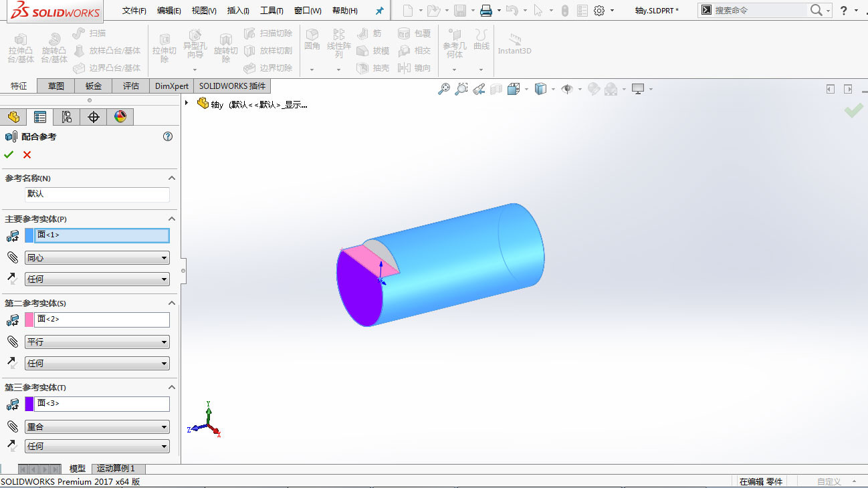Image resolution: width=868 pixels, height=488 pixels.
Task: Click the Zoom to Fit icon
Action: (x=444, y=89)
